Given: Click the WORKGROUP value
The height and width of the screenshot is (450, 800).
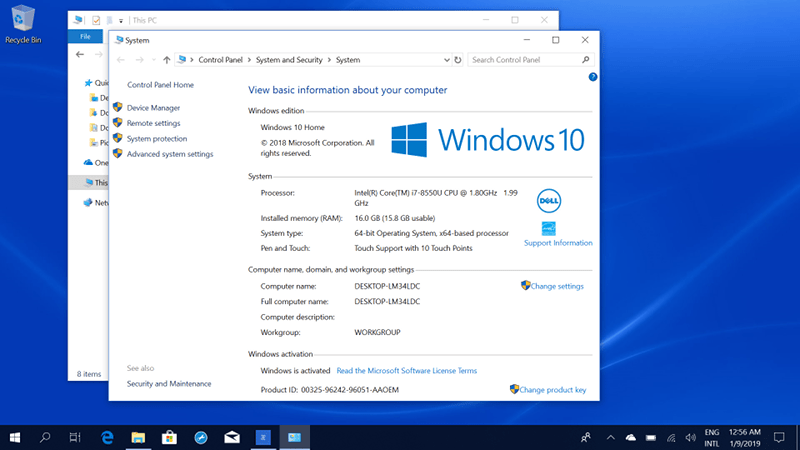Looking at the screenshot, I should click(x=377, y=332).
